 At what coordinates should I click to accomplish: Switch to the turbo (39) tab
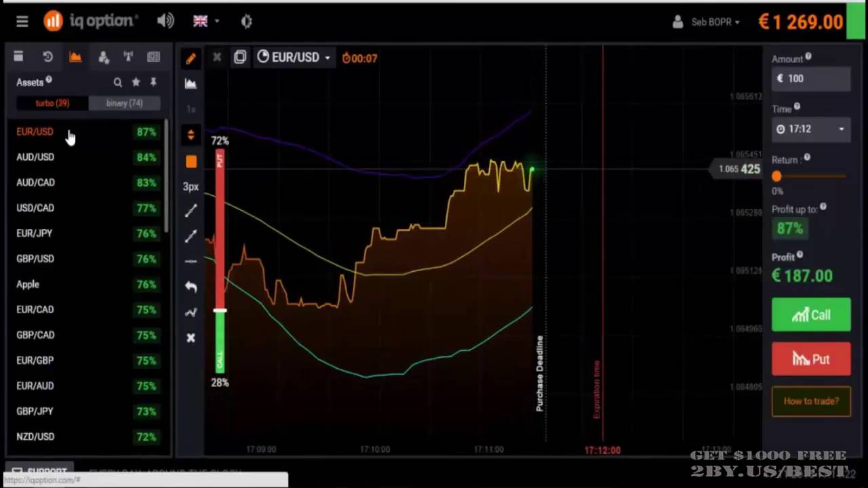coord(52,103)
